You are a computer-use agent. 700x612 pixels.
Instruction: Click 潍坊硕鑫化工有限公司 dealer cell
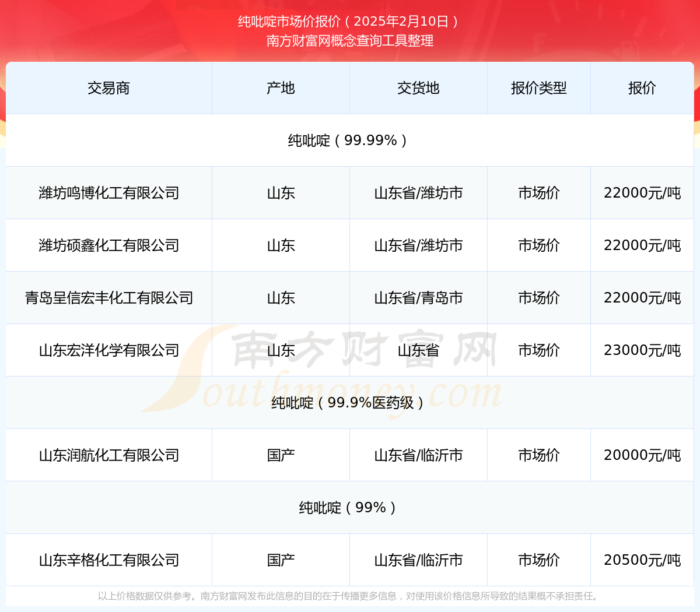coord(108,245)
